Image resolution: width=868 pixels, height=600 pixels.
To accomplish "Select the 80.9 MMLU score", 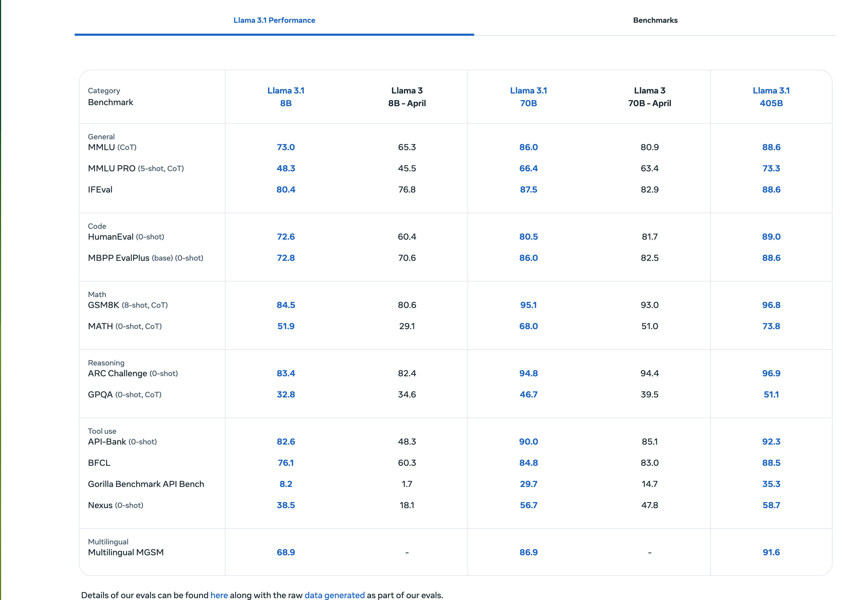I will pos(650,147).
